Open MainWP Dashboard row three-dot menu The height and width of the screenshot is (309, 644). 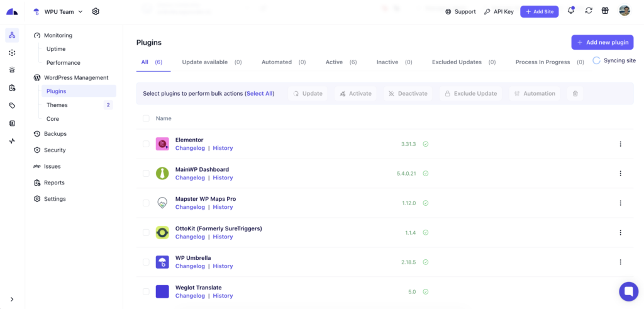coord(620,174)
